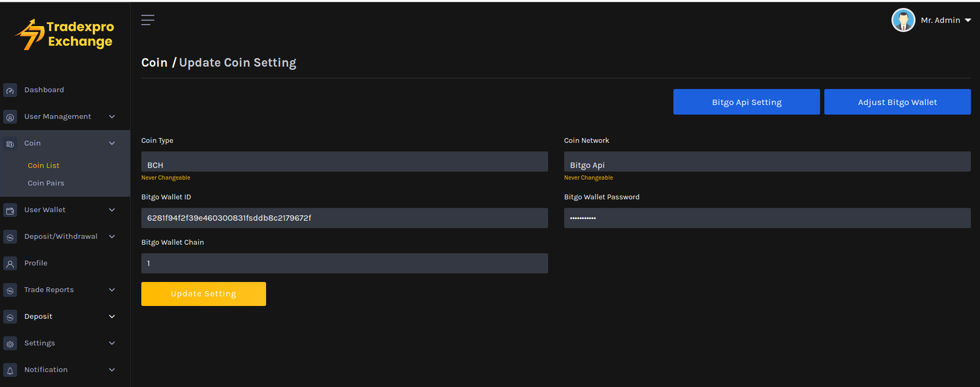Expand the Trade Reports chevron
The width and height of the screenshot is (980, 387).
[x=112, y=290]
